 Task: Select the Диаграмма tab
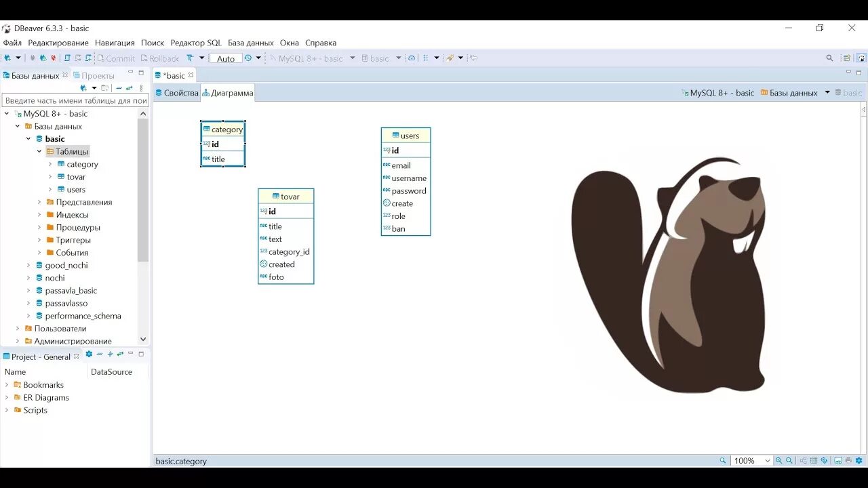point(228,93)
